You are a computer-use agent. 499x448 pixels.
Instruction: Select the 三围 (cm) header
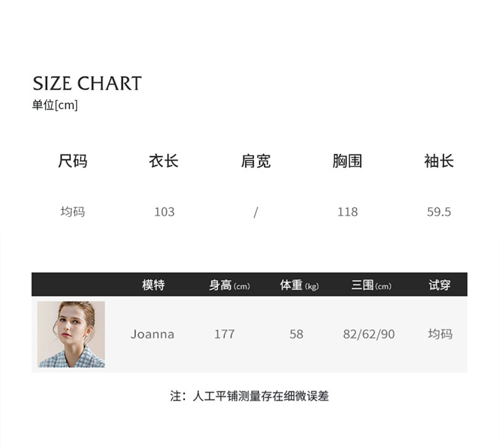pos(371,285)
